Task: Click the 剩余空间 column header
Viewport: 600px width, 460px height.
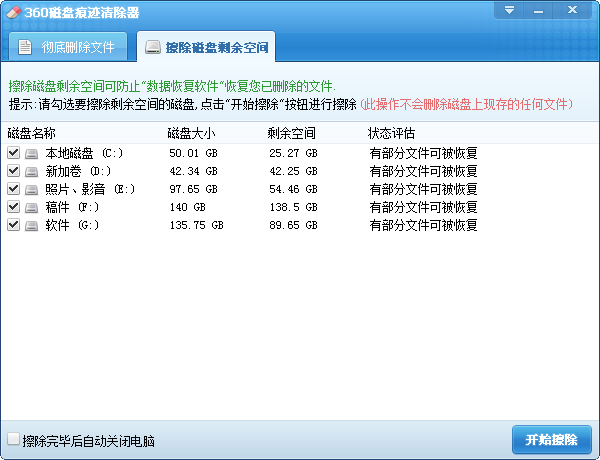Action: click(292, 134)
